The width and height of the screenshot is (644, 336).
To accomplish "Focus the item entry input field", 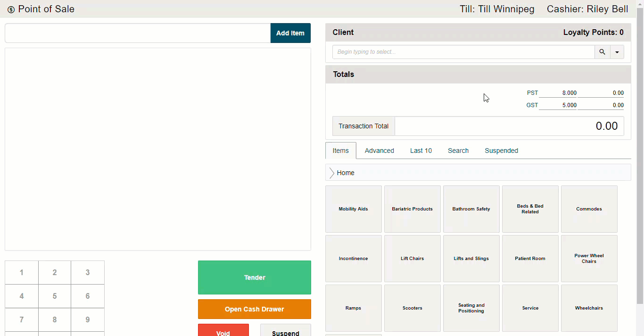I will [x=138, y=33].
